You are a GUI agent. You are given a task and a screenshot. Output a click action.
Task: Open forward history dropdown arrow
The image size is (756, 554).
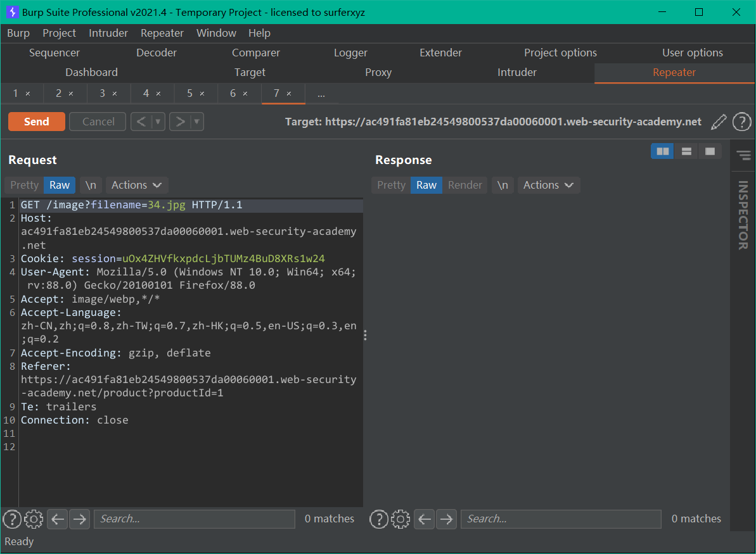tap(196, 122)
